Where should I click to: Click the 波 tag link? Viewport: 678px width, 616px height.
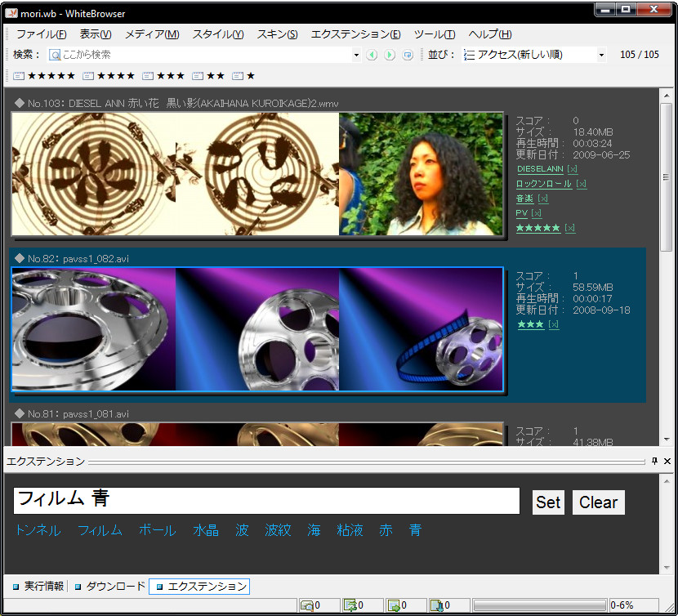point(242,530)
